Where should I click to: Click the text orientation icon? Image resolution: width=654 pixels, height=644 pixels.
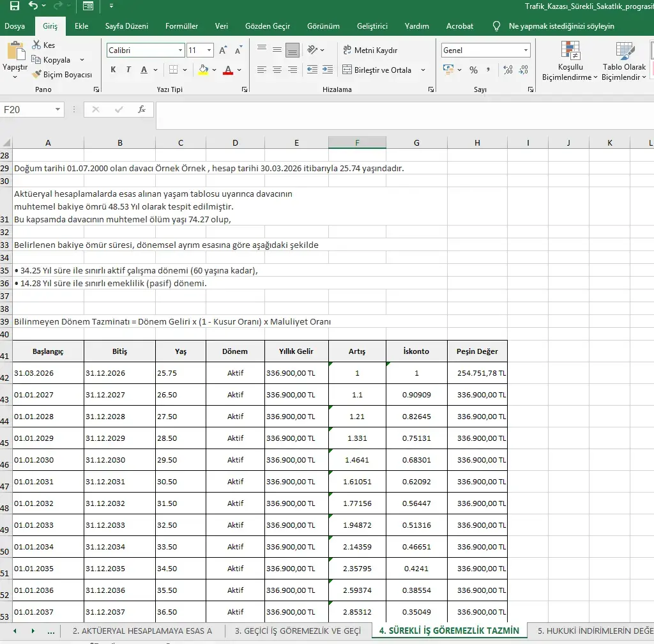pos(312,50)
